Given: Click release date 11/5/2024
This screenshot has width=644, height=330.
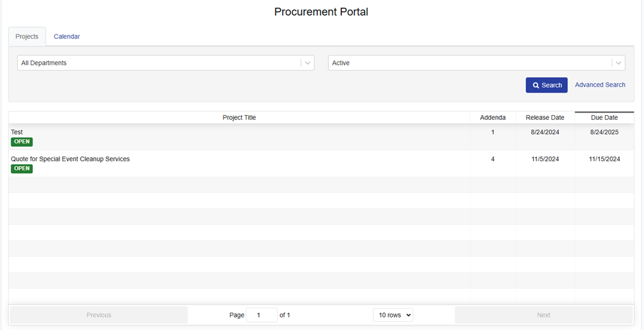Looking at the screenshot, I should [545, 159].
